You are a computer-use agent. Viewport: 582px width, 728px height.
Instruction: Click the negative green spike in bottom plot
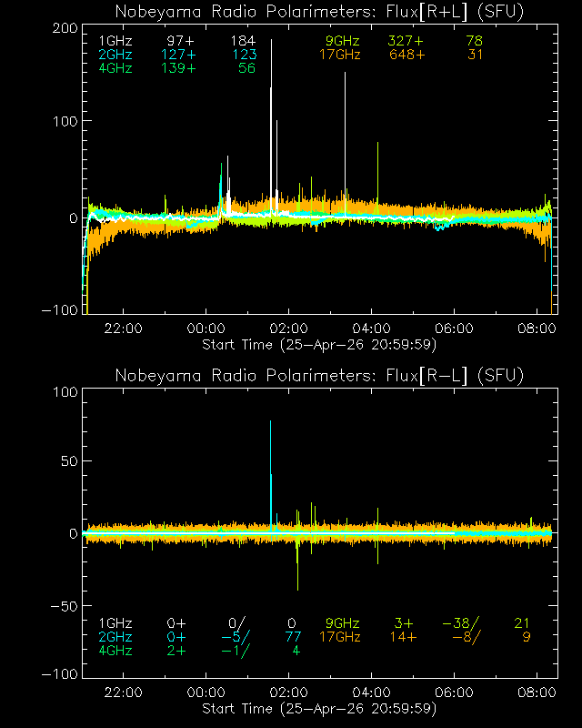(297, 569)
